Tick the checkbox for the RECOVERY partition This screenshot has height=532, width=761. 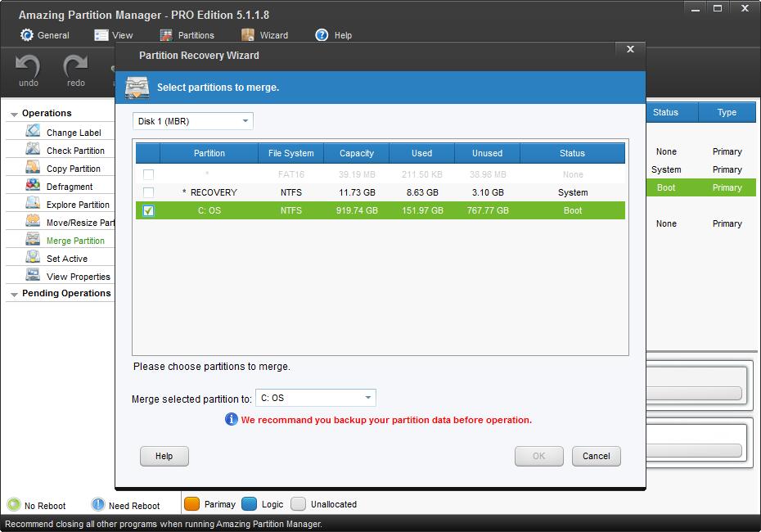click(148, 192)
